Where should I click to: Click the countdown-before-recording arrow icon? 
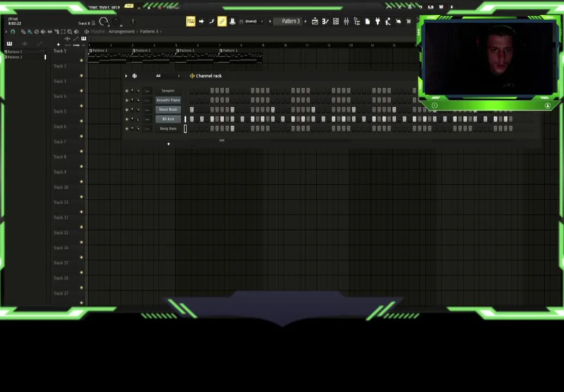(201, 22)
